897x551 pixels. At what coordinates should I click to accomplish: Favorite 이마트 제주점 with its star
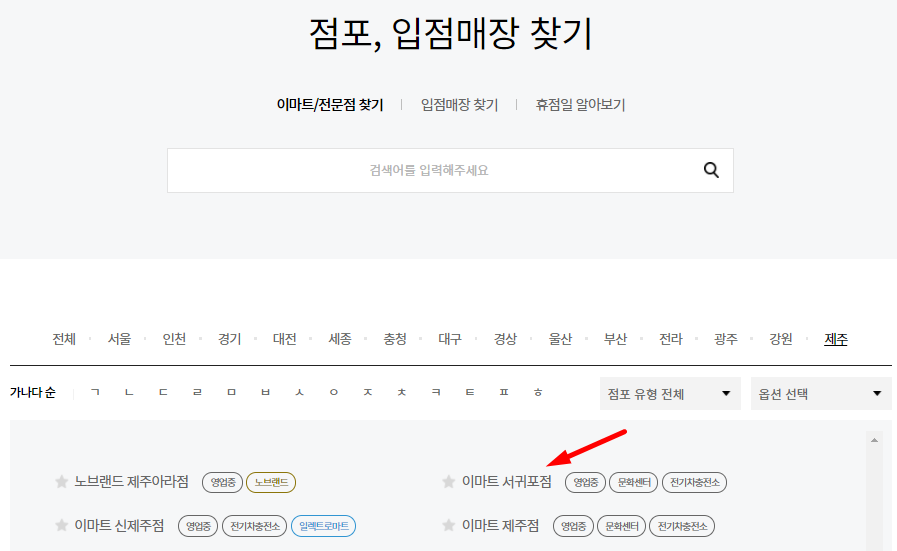448,525
